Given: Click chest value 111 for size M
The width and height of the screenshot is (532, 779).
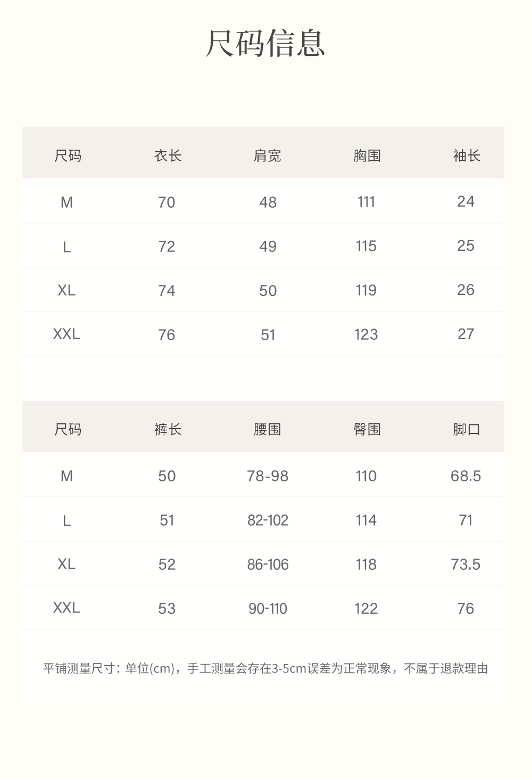Looking at the screenshot, I should tap(366, 202).
